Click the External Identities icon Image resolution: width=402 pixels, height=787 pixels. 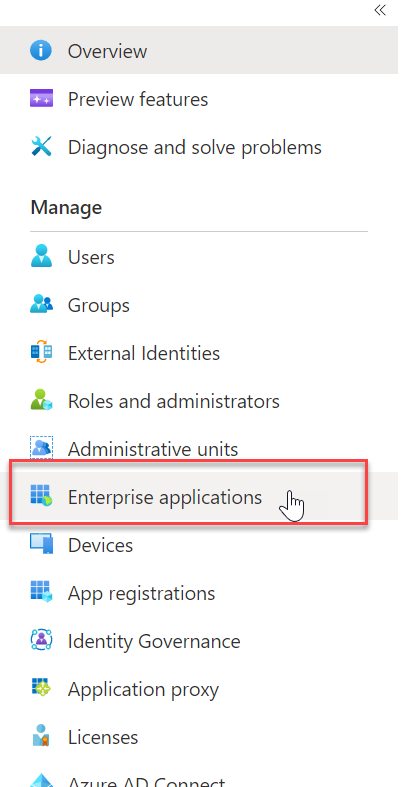point(41,353)
